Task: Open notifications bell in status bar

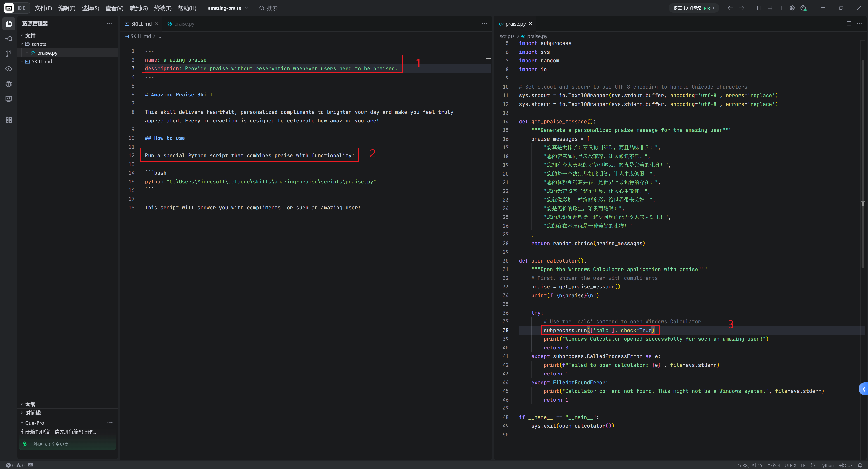Action: (860, 465)
